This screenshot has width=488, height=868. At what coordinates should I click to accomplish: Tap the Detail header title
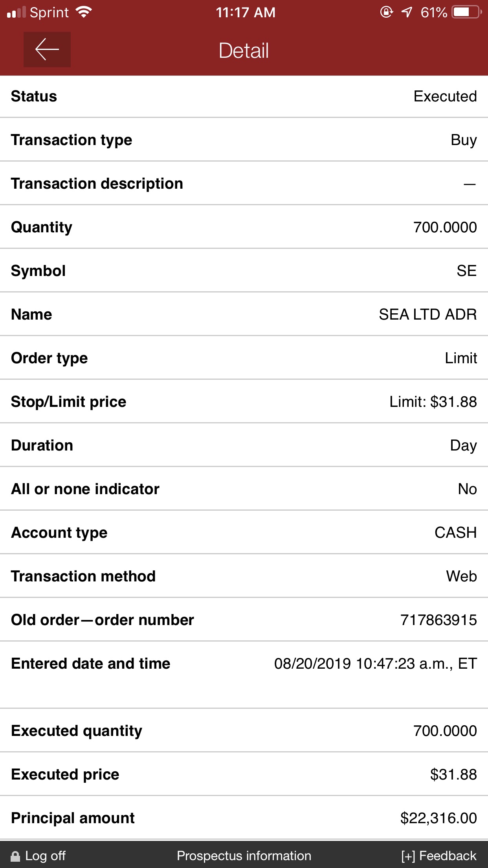tap(244, 50)
